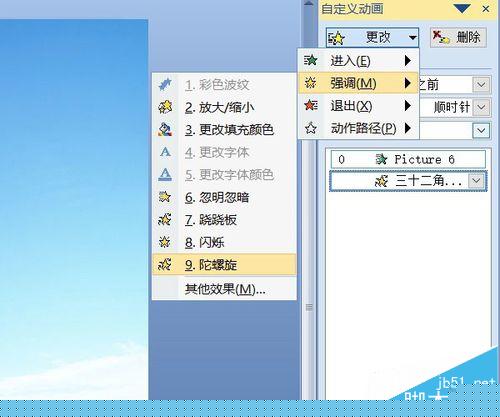Click the green star icon beside Picture 6

coord(381,159)
